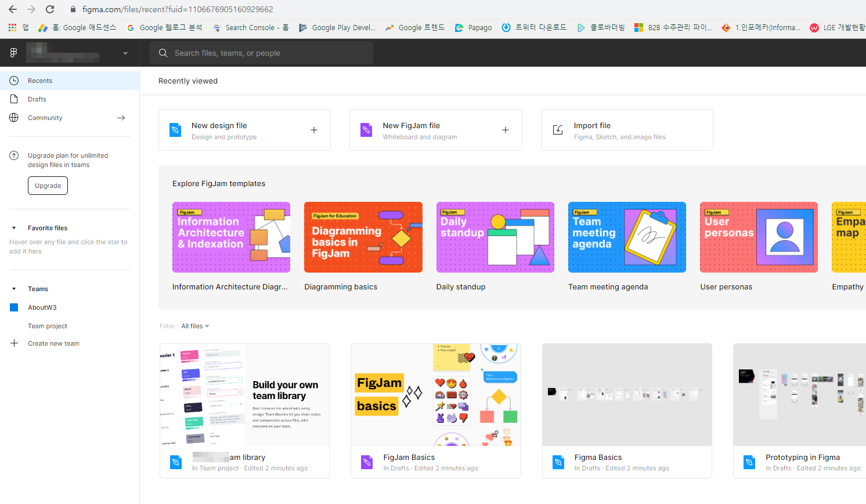Click the Figma logo icon

(13, 53)
